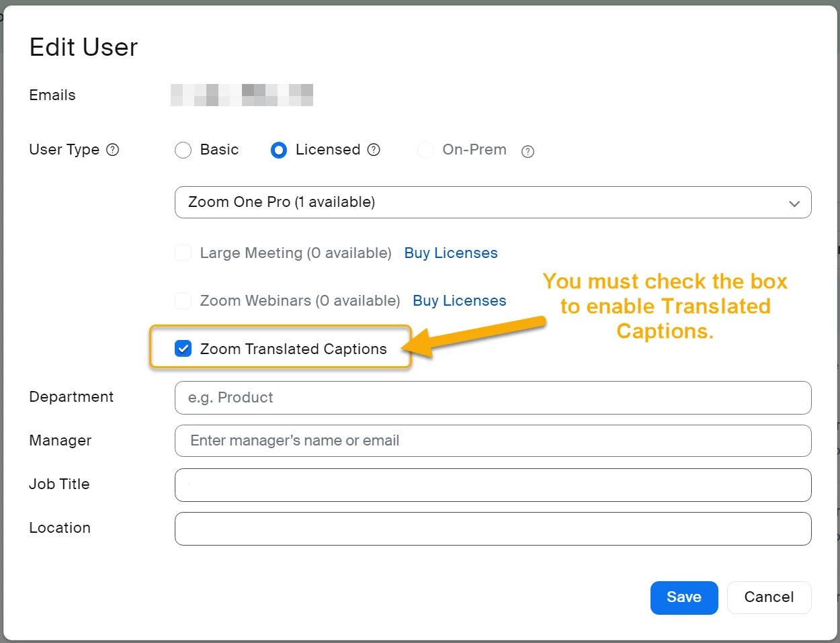Focus the Location input field

click(x=493, y=529)
